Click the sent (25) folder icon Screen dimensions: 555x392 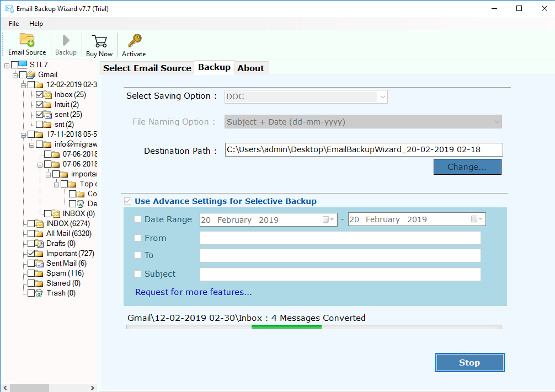point(48,114)
